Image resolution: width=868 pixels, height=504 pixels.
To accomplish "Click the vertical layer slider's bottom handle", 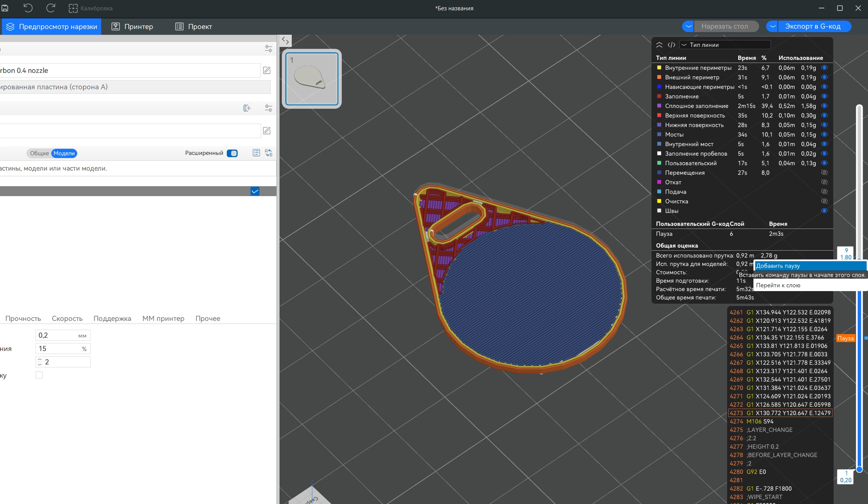I will point(859,469).
